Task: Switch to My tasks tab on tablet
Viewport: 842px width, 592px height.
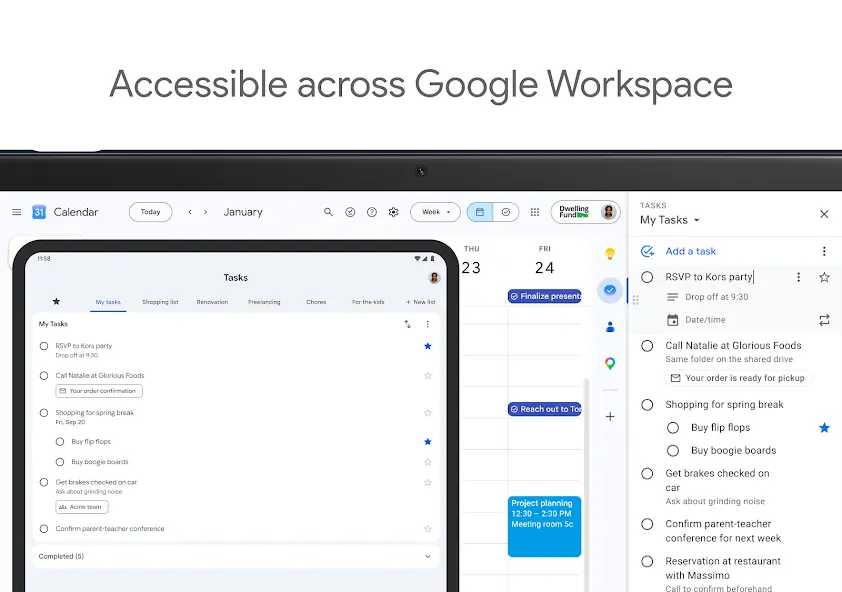Action: (108, 302)
